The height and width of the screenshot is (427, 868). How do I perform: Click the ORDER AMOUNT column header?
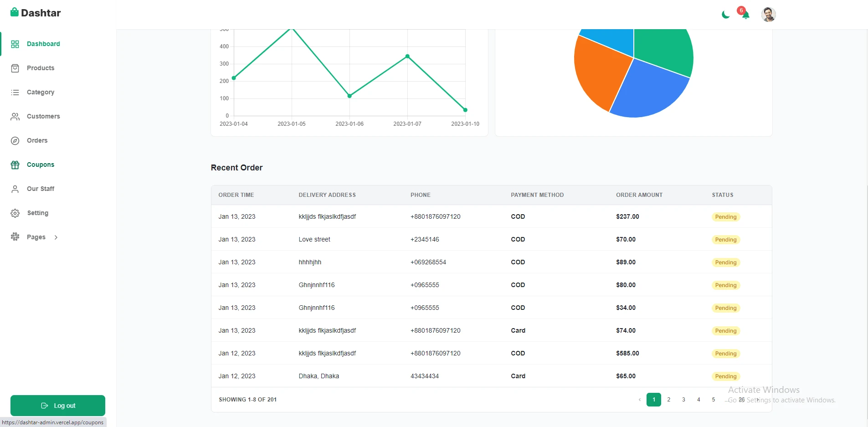pos(639,195)
